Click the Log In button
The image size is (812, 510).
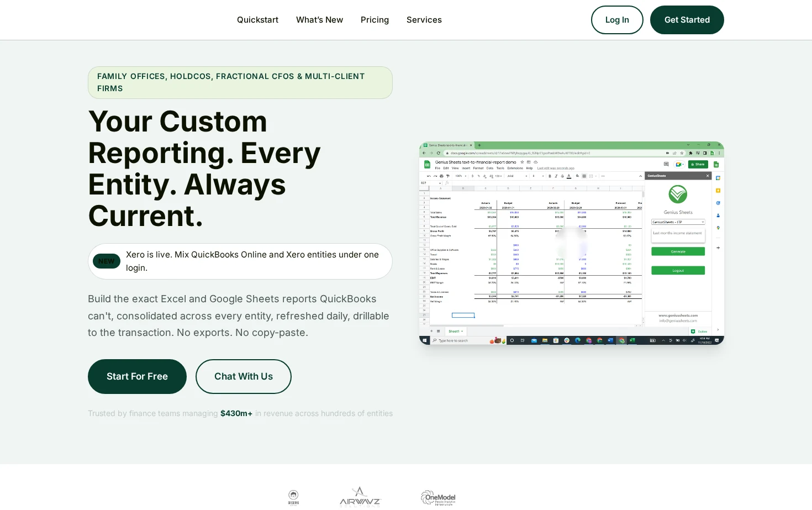(x=617, y=20)
